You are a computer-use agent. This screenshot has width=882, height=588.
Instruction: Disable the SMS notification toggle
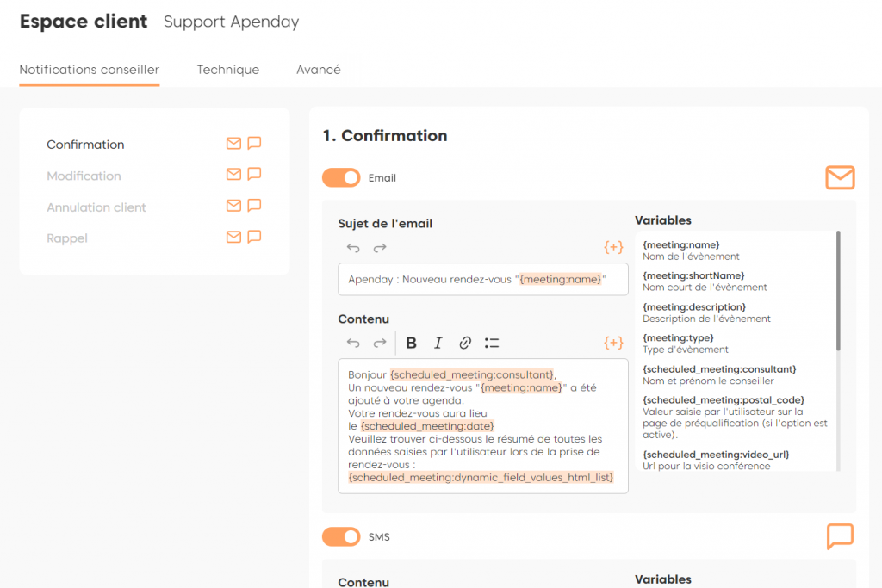(x=341, y=537)
